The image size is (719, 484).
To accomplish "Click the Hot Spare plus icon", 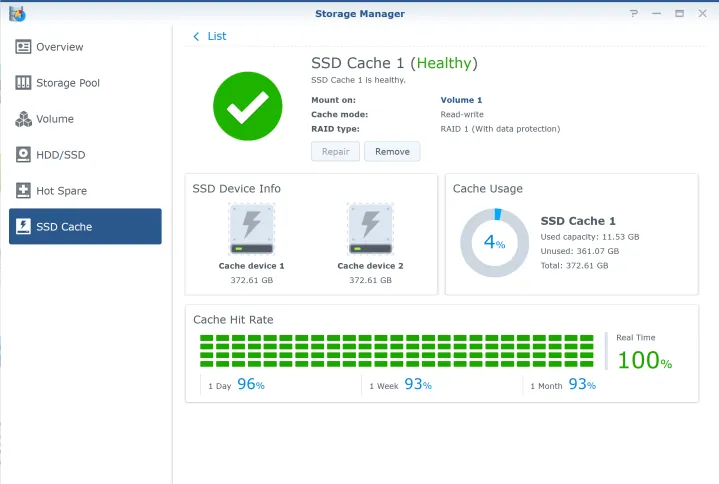I will tap(23, 190).
